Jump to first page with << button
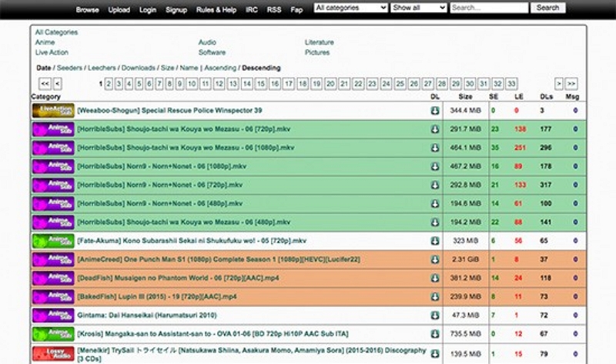The height and width of the screenshot is (364, 616). point(45,84)
